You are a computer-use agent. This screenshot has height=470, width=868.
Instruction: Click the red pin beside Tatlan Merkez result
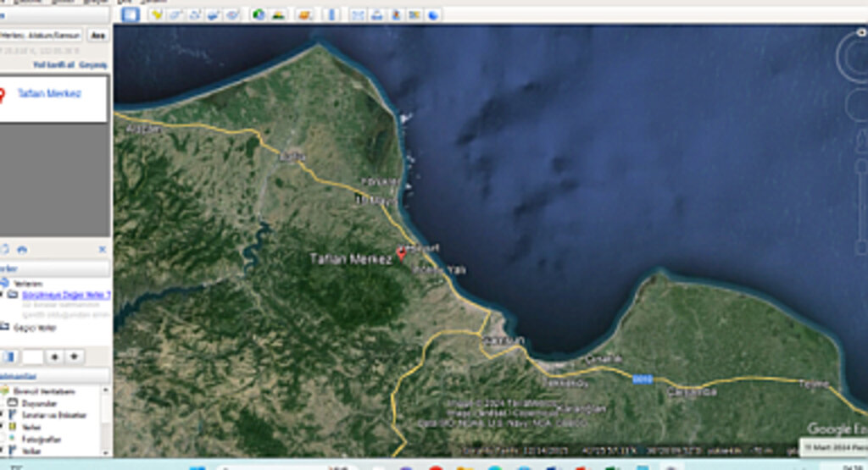(3, 95)
